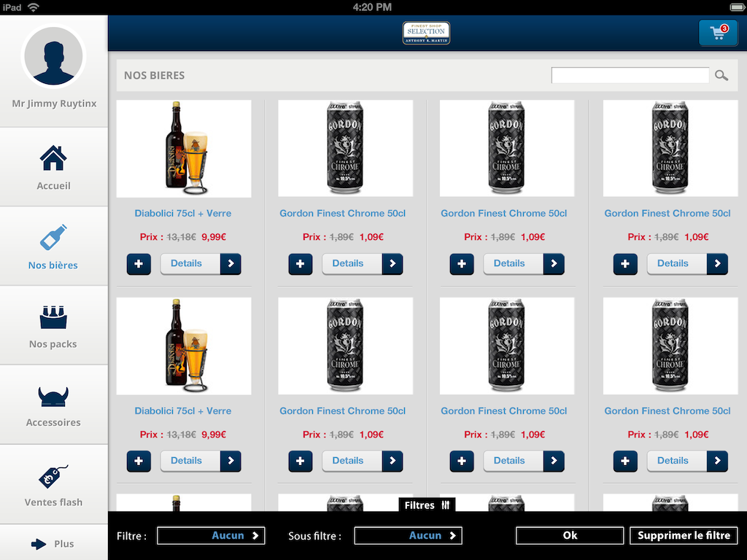
Task: Open Accessoires viking helmet icon
Action: 53,397
